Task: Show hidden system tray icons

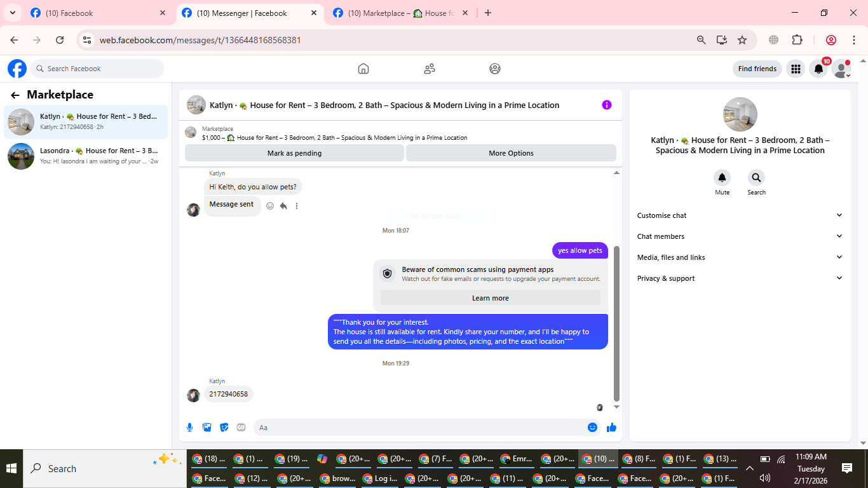Action: tap(749, 468)
